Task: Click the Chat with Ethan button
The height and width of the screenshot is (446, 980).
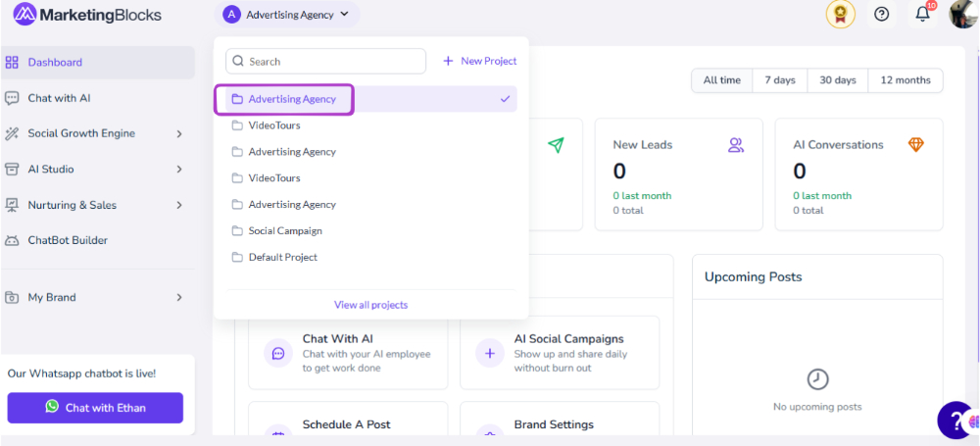Action: coord(95,408)
